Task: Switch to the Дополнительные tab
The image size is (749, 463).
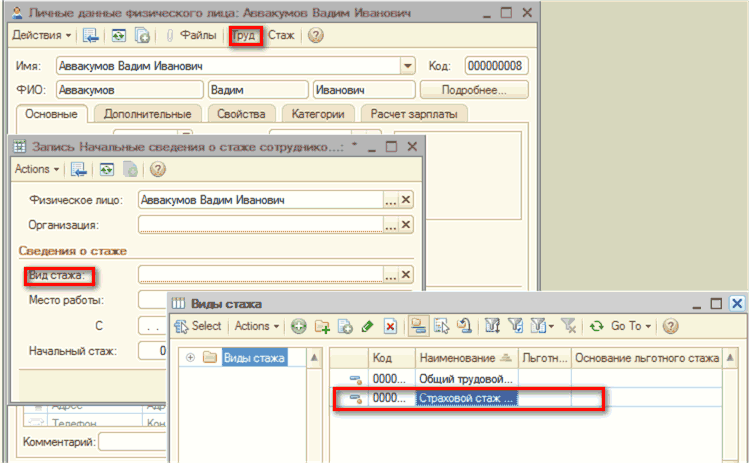Action: 147,114
